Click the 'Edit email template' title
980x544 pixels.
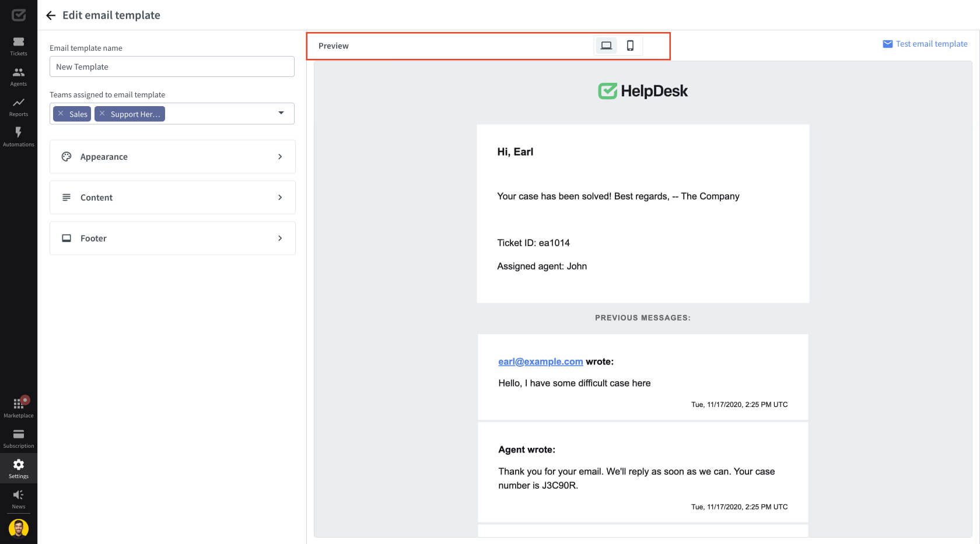[111, 15]
